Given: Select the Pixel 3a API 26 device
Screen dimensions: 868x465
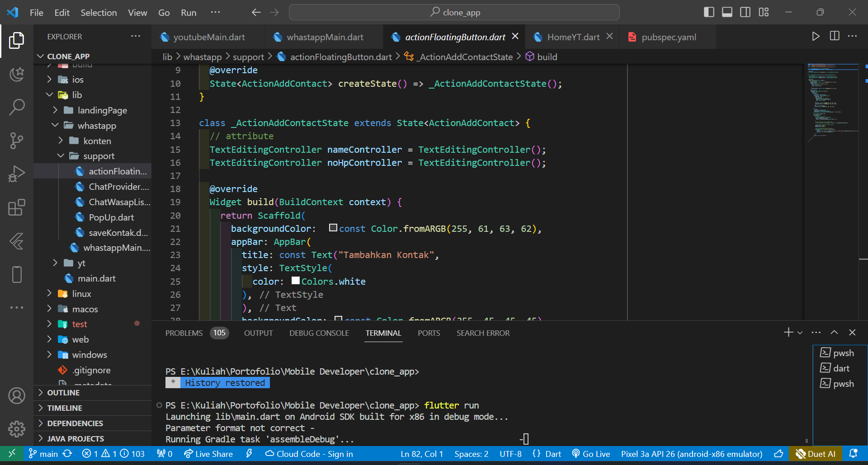Looking at the screenshot, I should pyautogui.click(x=692, y=454).
